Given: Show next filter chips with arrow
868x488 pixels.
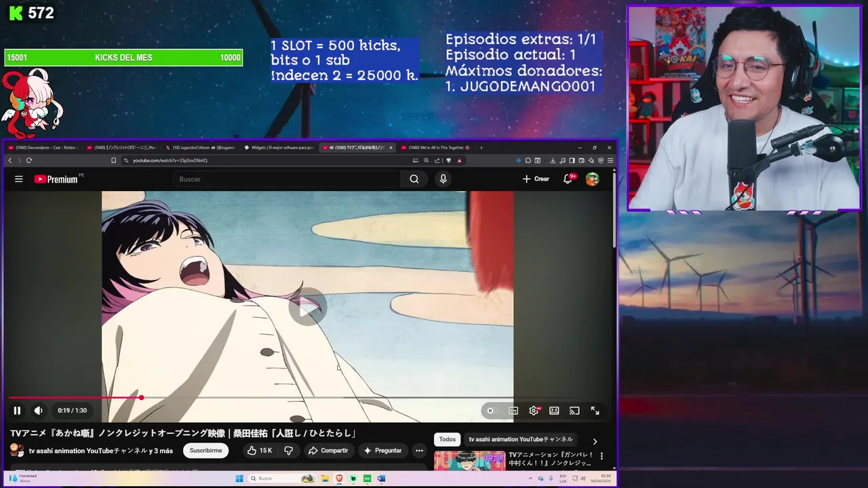Looking at the screenshot, I should point(595,441).
